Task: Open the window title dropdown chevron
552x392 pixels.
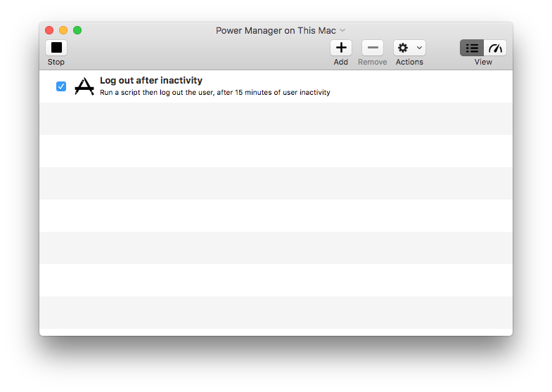Action: (x=342, y=30)
